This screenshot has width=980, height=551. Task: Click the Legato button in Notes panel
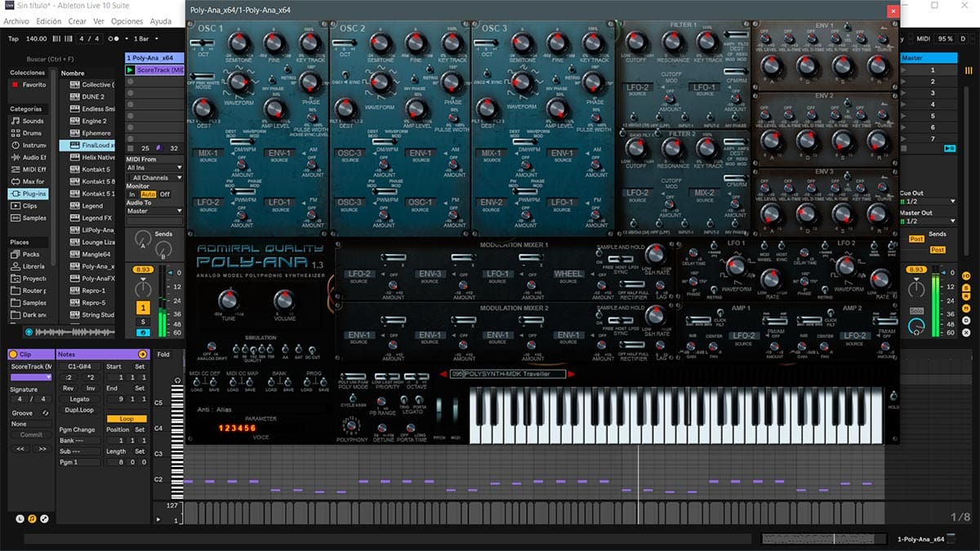click(x=80, y=399)
